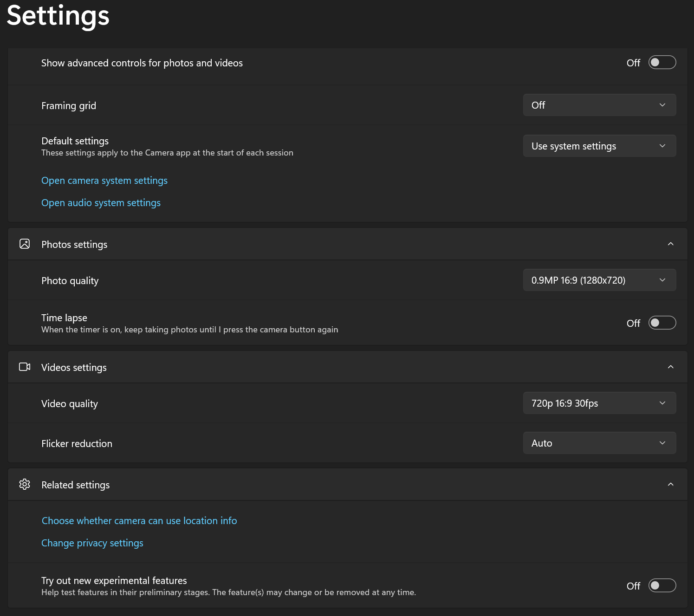Collapse the Videos settings section chevron
The image size is (694, 616).
[670, 367]
